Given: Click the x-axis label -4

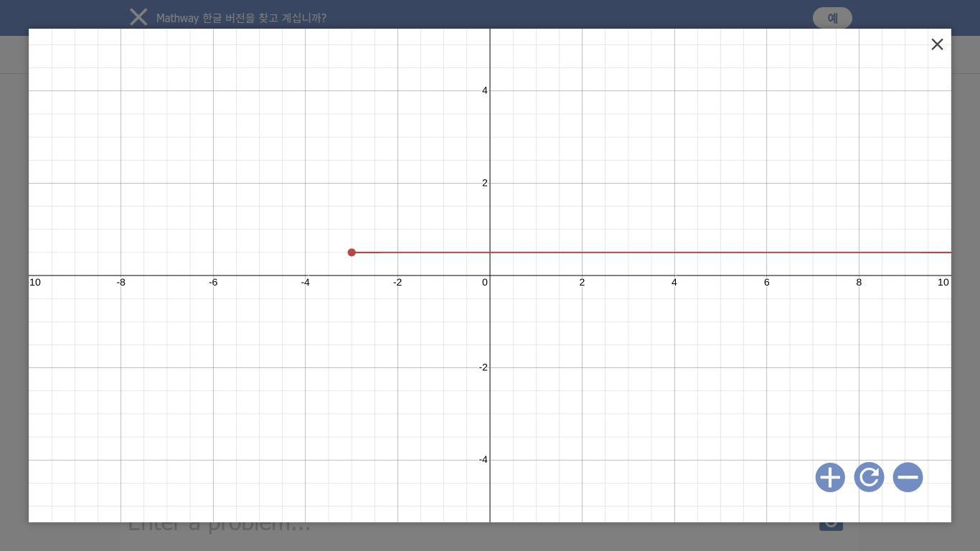Looking at the screenshot, I should pos(306,283).
